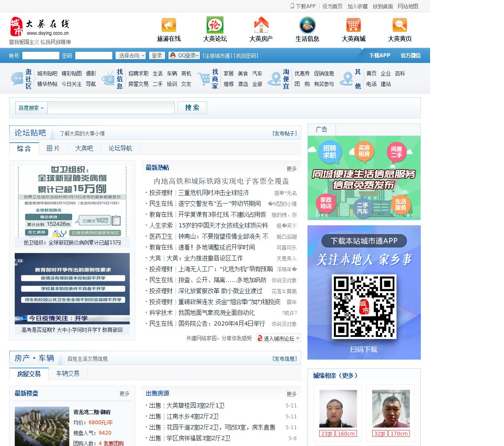
Task: Open the 选择去向 dropdown
Action: pyautogui.click(x=131, y=55)
